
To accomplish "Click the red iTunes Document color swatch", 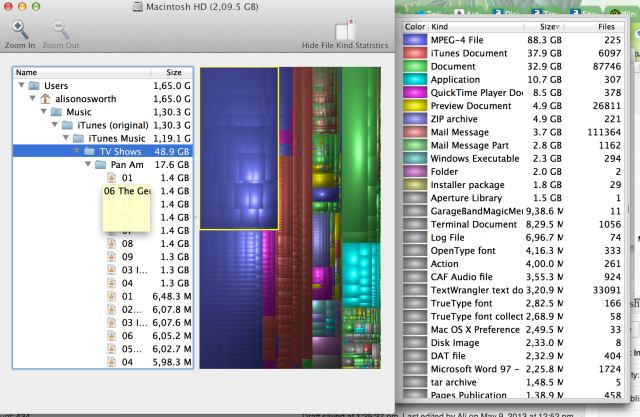I will [x=415, y=53].
